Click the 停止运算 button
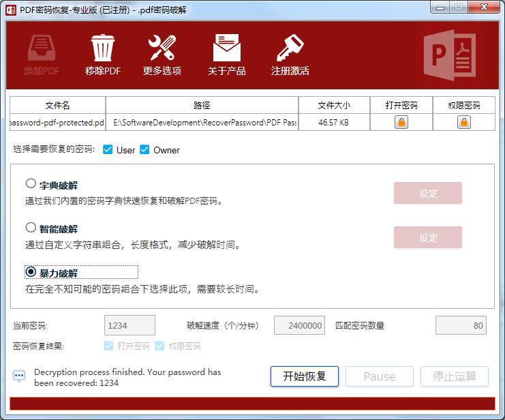 (455, 376)
